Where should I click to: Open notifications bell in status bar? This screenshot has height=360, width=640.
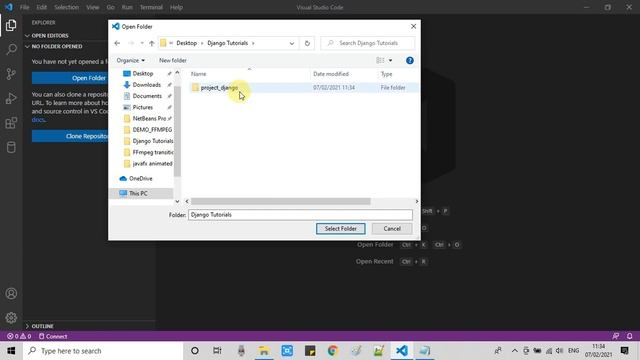[x=629, y=336]
